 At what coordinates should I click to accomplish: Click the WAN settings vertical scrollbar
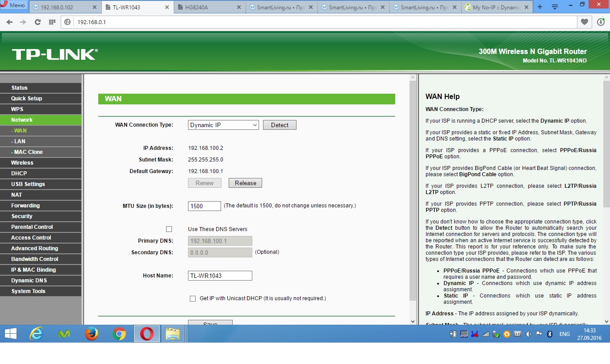[x=413, y=187]
